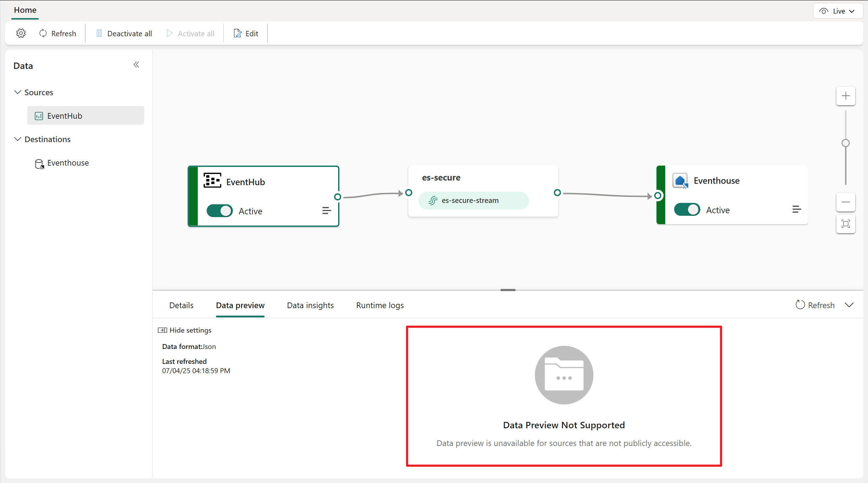Click the zoom in plus button
The height and width of the screenshot is (483, 868).
pyautogui.click(x=846, y=96)
